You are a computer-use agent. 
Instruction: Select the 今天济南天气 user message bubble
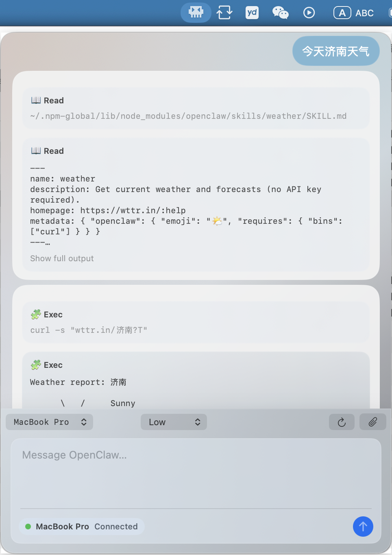tap(335, 51)
